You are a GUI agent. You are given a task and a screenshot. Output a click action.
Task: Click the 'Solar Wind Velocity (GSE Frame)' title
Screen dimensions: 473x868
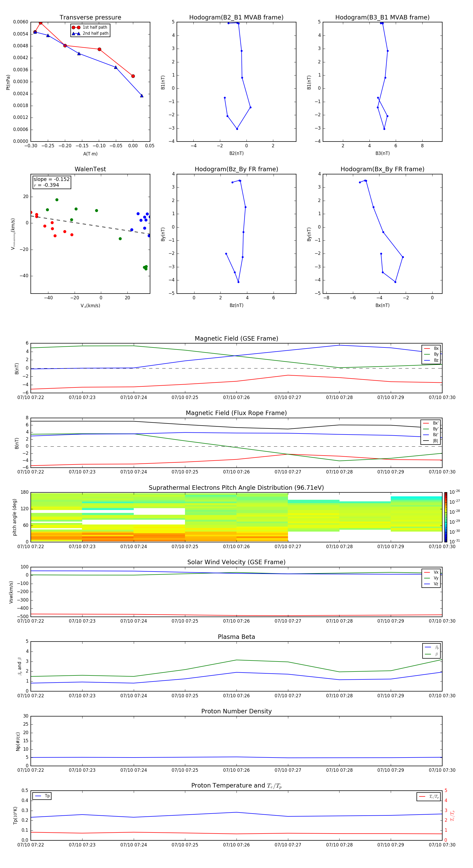tap(236, 562)
